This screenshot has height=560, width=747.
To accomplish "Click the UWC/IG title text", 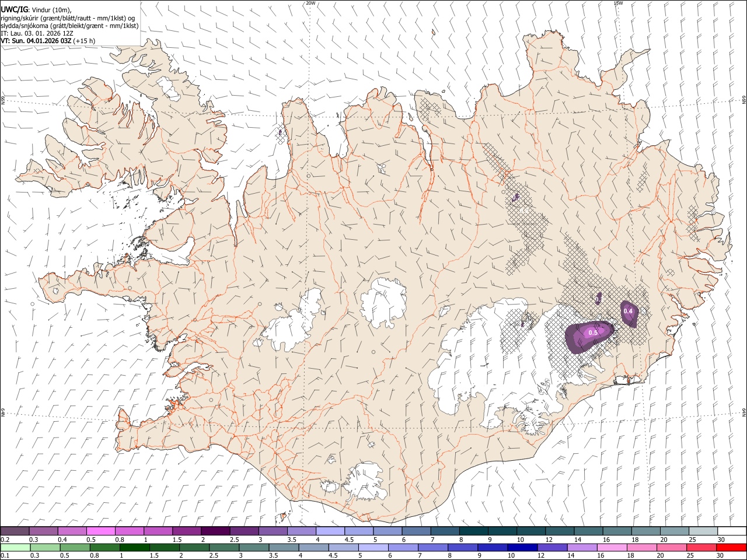I will (14, 9).
